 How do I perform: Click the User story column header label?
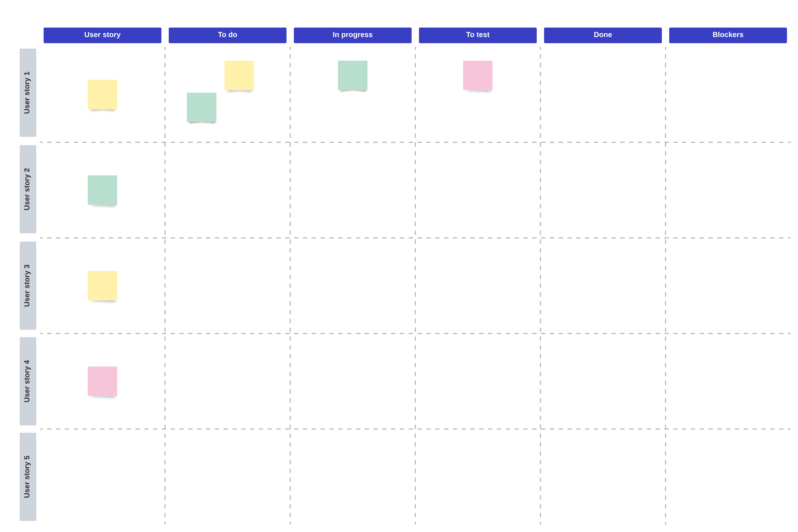pyautogui.click(x=102, y=34)
